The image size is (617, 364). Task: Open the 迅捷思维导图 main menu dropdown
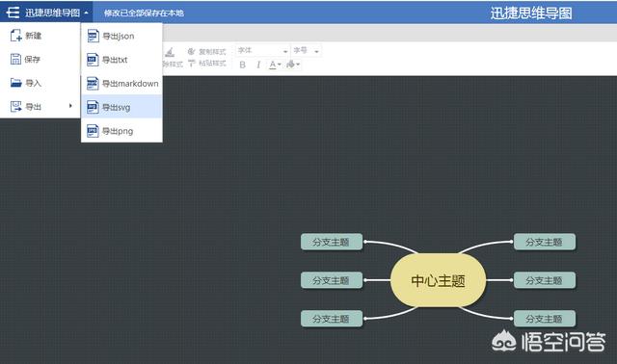[46, 13]
